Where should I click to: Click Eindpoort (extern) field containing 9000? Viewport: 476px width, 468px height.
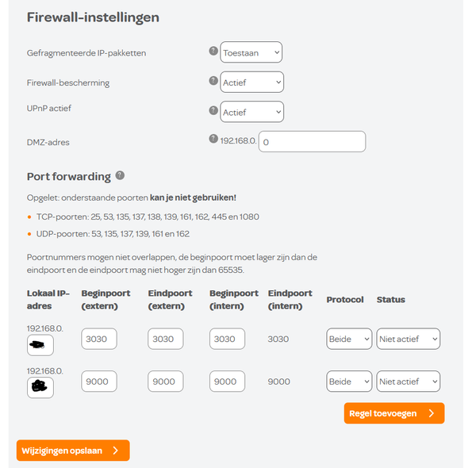point(165,382)
